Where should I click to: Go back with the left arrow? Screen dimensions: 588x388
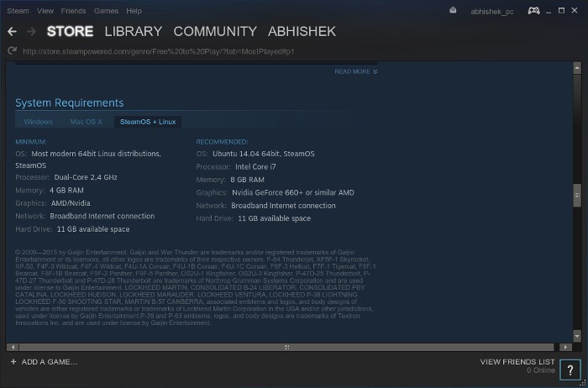12,31
